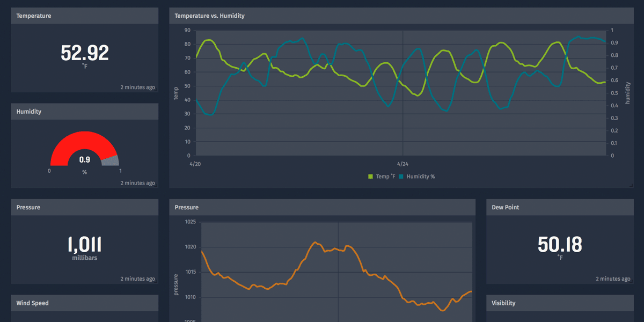Viewport: 644px width, 322px height.
Task: Click the orange pressure line peak near 1020
Action: [315, 243]
